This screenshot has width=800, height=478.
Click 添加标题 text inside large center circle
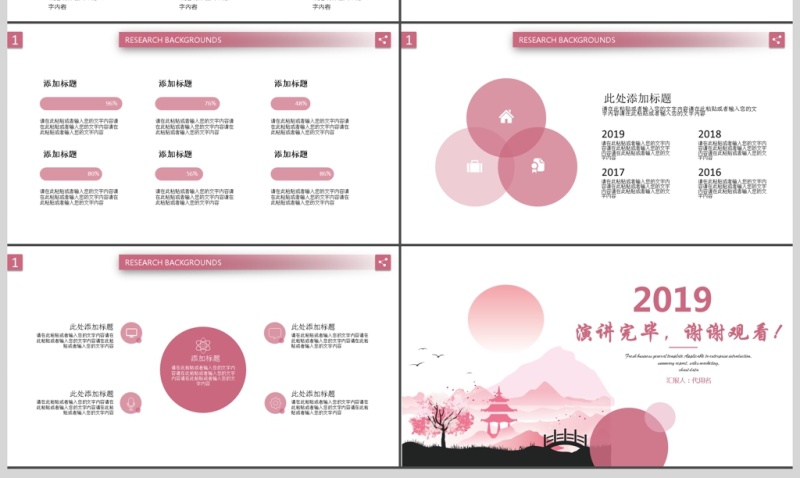(205, 358)
